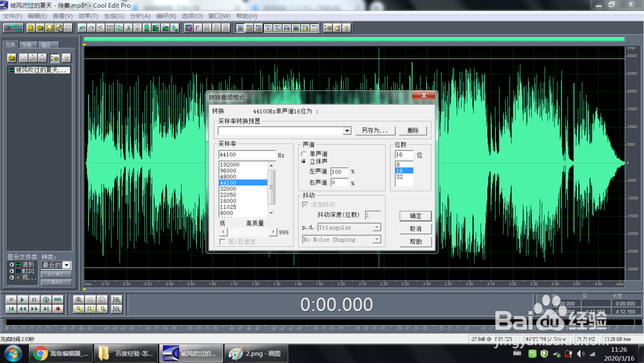Zoom in horizontally
The width and height of the screenshot is (644, 363).
coord(79,300)
